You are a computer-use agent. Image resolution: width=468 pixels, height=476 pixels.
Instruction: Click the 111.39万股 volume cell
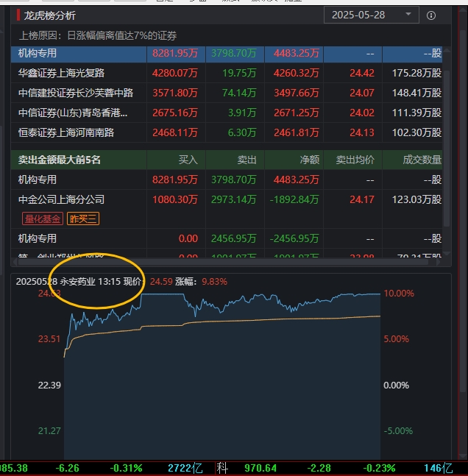(416, 113)
